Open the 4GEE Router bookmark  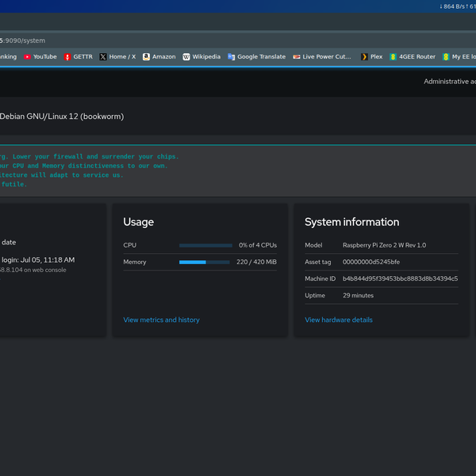pos(412,57)
